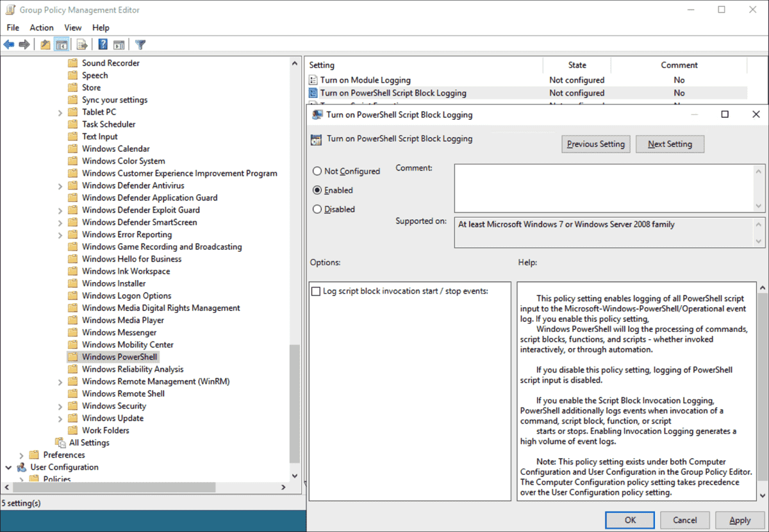The width and height of the screenshot is (769, 532).
Task: Click the Cancel button
Action: pyautogui.click(x=684, y=520)
